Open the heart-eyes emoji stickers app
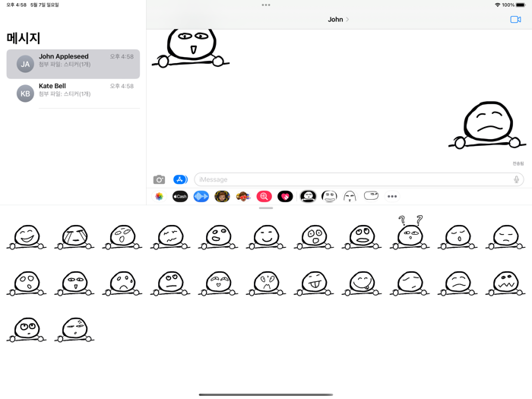Screen dimensions: 532x399 click(x=243, y=196)
